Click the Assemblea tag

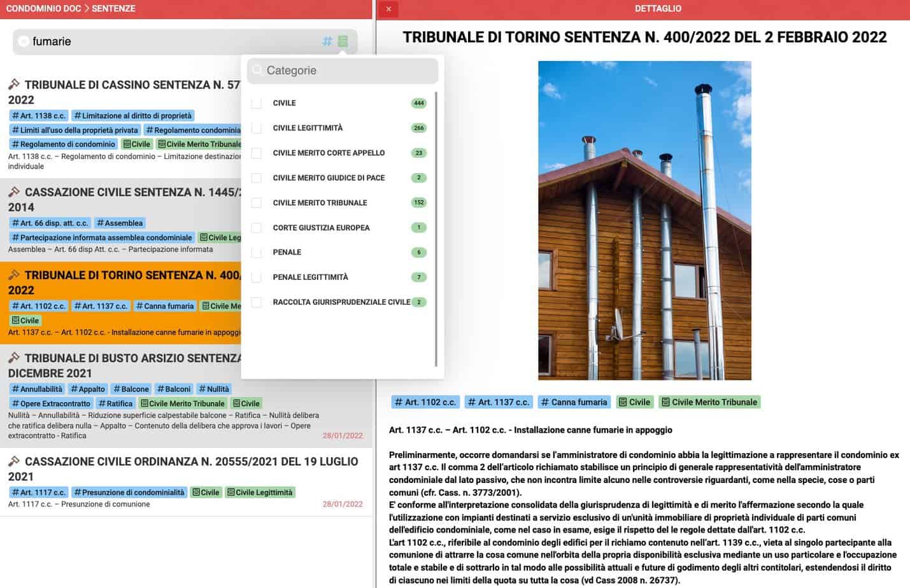(120, 223)
